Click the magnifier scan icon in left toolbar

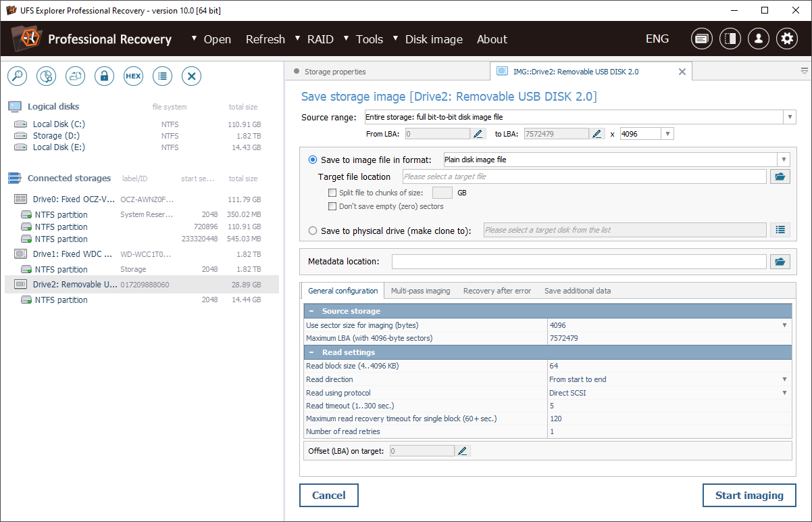pos(17,76)
